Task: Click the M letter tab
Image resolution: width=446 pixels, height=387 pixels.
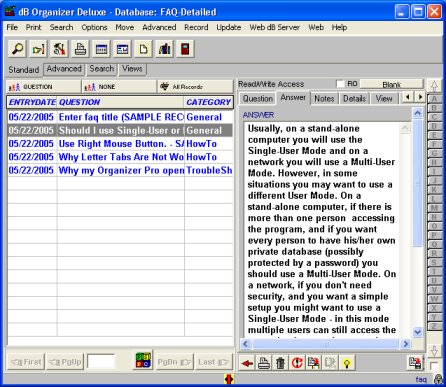Action: tap(434, 208)
